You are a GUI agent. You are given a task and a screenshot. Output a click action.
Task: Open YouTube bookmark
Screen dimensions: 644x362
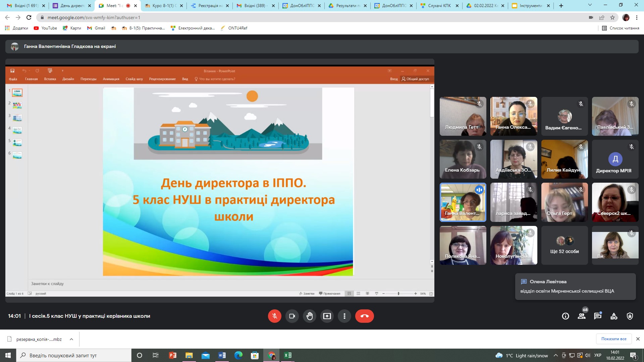point(45,28)
